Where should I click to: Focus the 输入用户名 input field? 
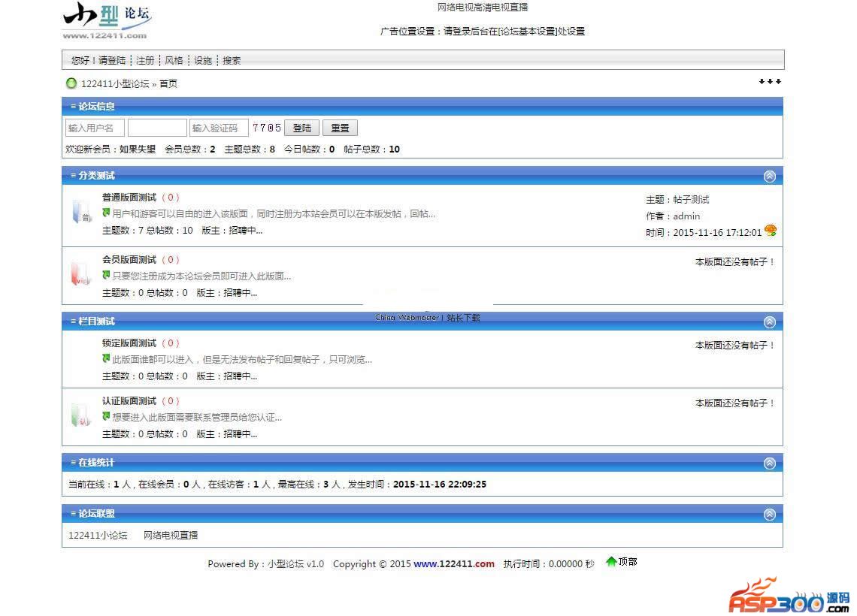(x=95, y=128)
